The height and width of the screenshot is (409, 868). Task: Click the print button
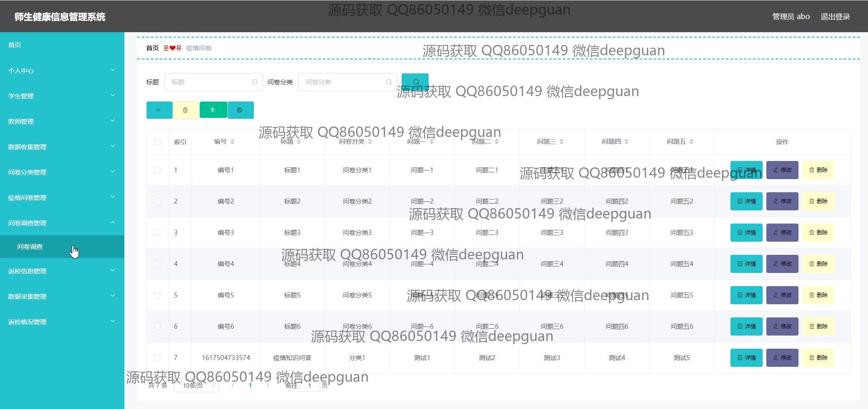point(240,110)
